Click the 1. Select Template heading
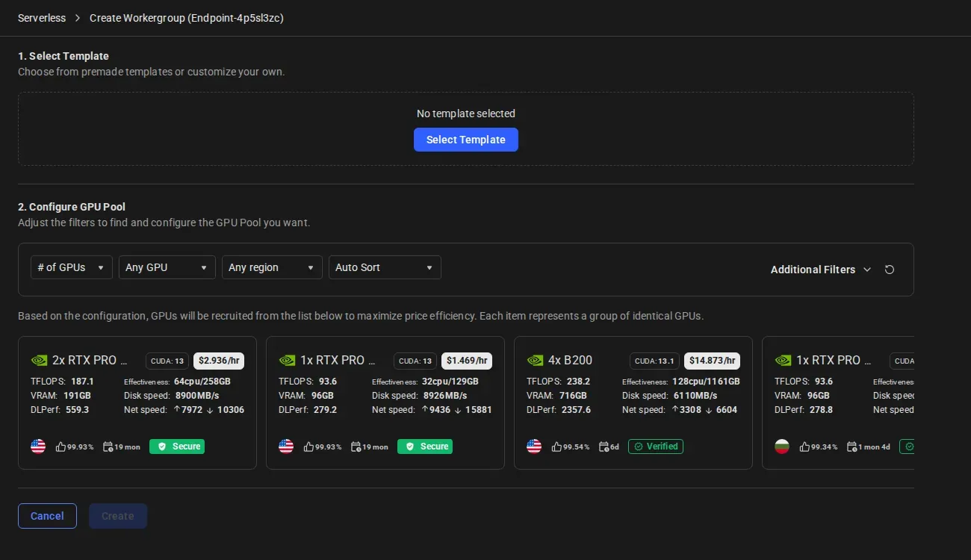The width and height of the screenshot is (971, 560). click(x=63, y=56)
